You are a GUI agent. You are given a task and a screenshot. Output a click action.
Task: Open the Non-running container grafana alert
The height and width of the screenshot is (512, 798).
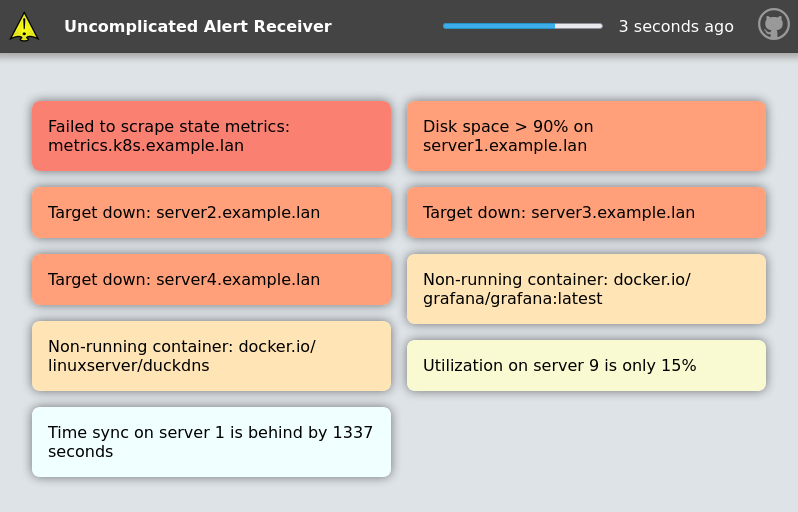click(x=586, y=289)
